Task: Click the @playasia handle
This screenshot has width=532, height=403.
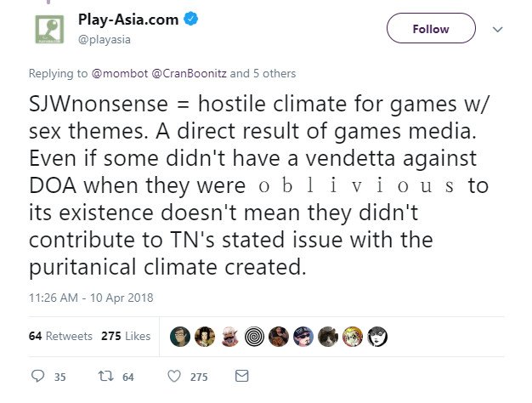Action: (x=105, y=40)
